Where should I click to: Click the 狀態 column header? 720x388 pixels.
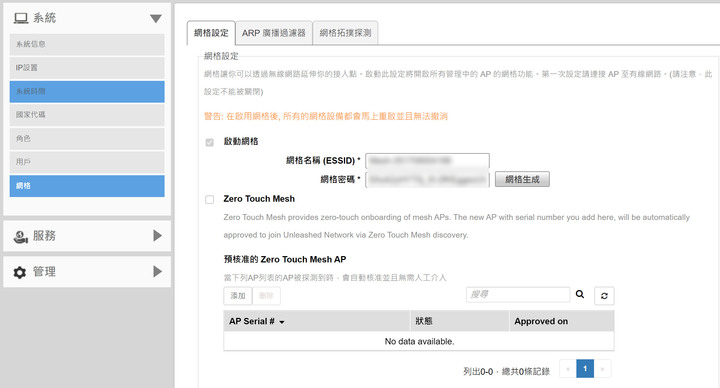pyautogui.click(x=460, y=321)
